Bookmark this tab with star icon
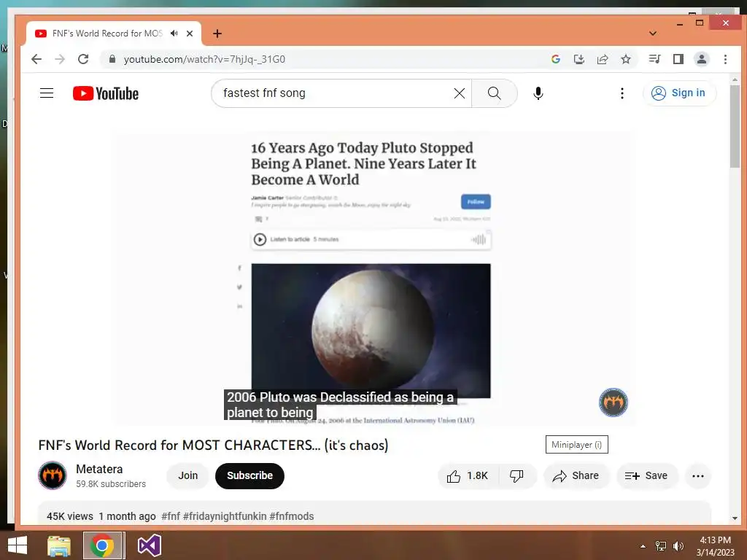This screenshot has height=560, width=747. 625,59
